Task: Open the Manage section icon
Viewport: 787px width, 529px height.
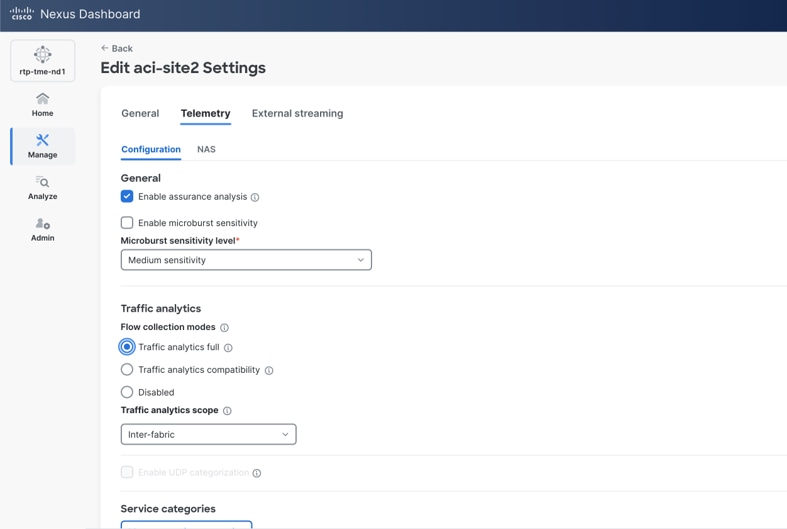Action: click(43, 140)
